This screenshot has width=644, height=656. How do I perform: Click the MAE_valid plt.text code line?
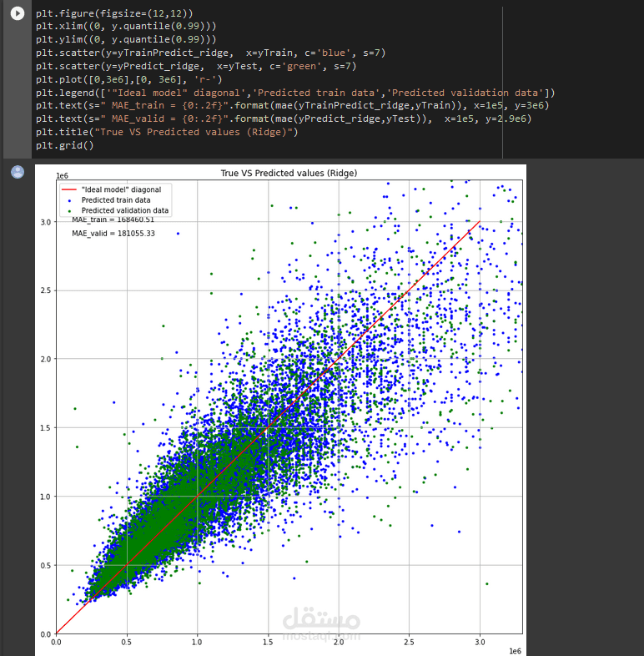click(284, 119)
